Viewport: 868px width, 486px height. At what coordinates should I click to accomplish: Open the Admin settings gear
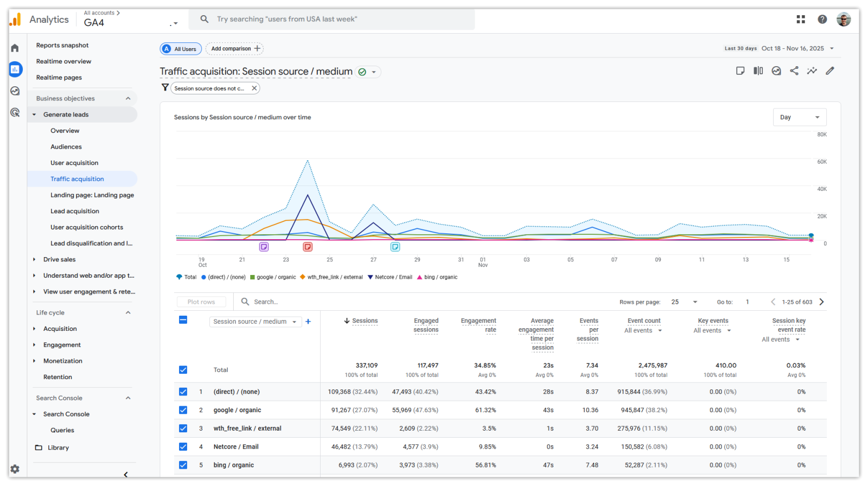click(x=15, y=469)
